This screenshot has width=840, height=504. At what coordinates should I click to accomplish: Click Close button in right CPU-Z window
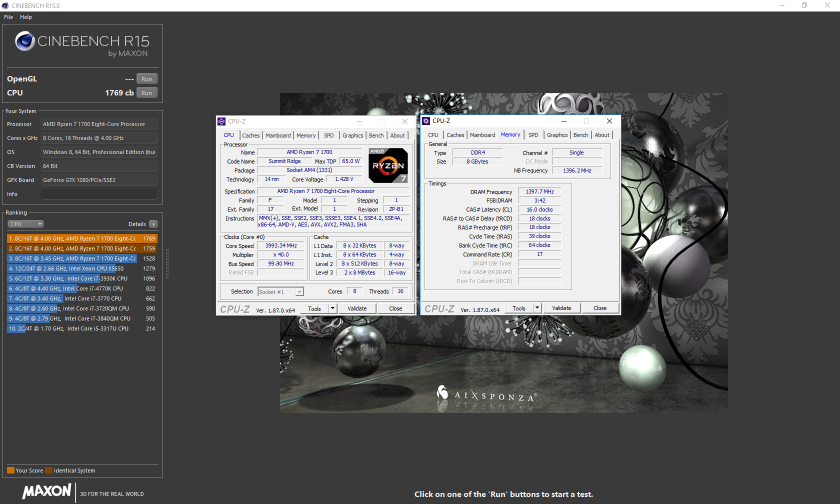coord(600,308)
